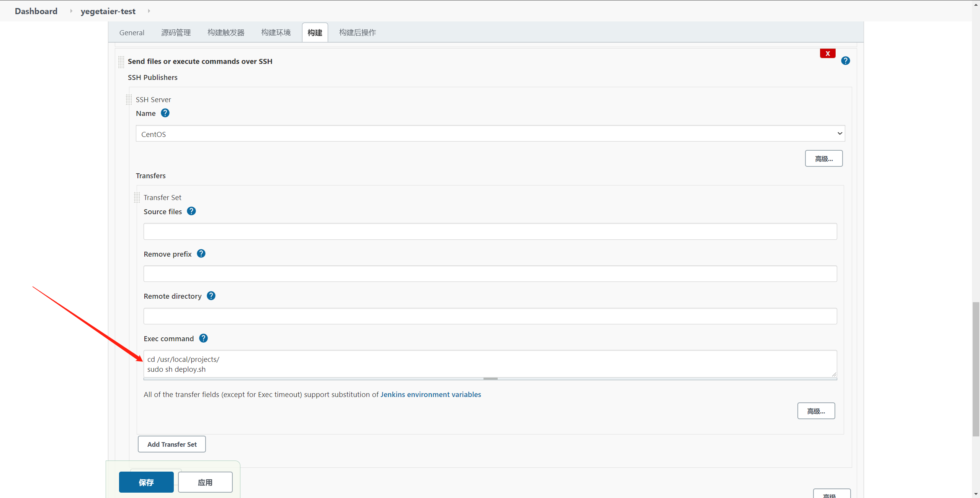This screenshot has height=498, width=980.
Task: Show help for Remote directory
Action: tap(211, 296)
